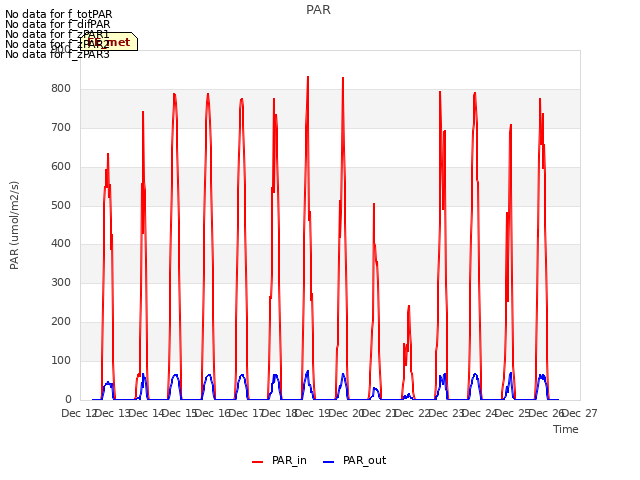Click the 'Time' x-axis label
Viewport: 640px width, 480px height.
(566, 429)
